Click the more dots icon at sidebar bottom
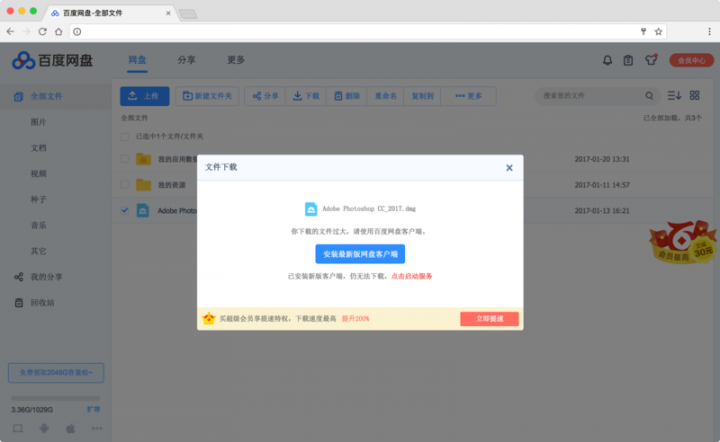 click(97, 428)
